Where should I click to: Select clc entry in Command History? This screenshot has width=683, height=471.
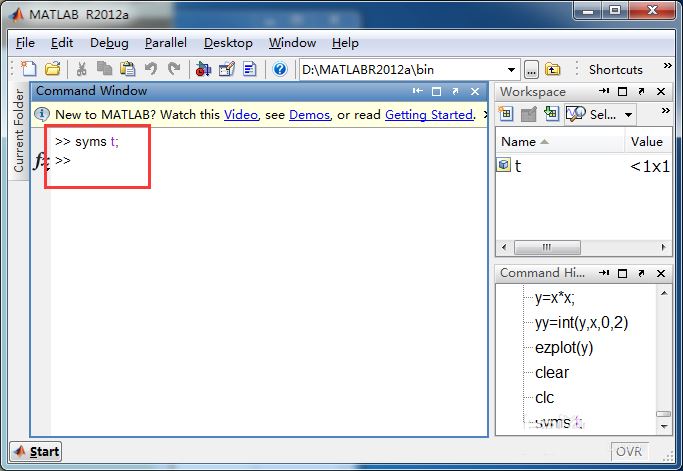(544, 398)
